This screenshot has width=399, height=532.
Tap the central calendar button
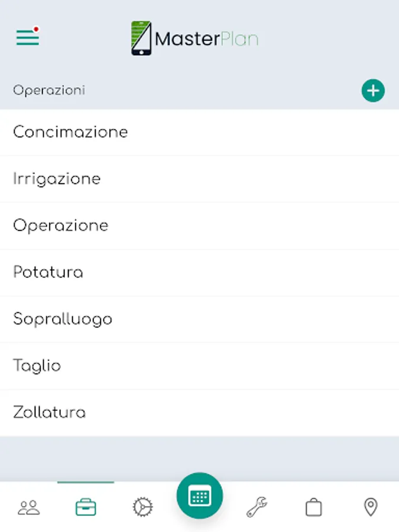[200, 496]
